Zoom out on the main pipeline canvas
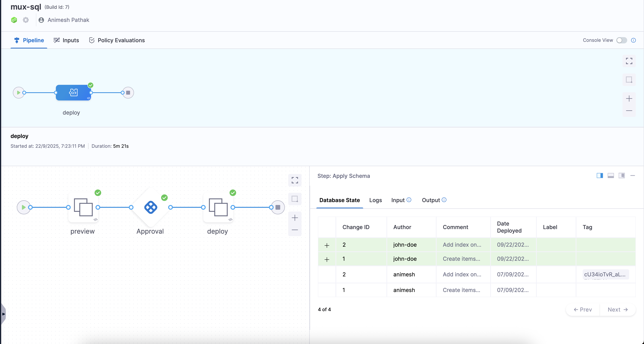 [x=629, y=111]
